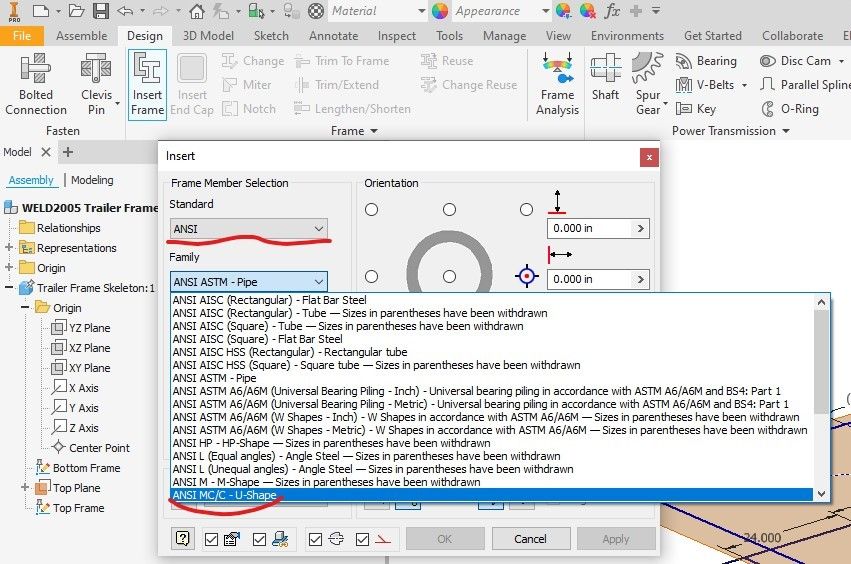Open the Sketch ribbon tab
The width and height of the screenshot is (851, 564).
pos(271,36)
